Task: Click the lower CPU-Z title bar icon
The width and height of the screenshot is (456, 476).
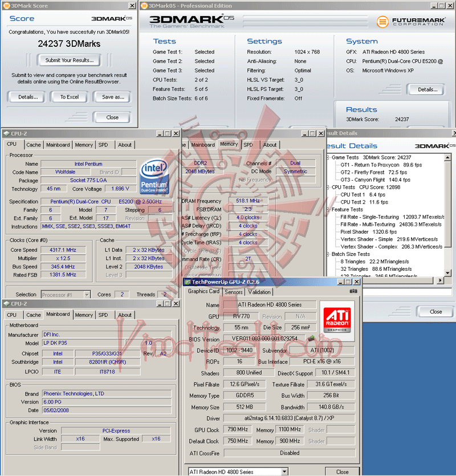Action: click(x=6, y=304)
